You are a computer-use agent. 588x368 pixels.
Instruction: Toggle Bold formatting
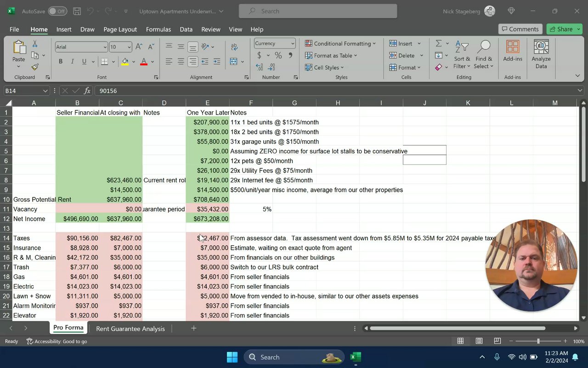[x=60, y=61]
